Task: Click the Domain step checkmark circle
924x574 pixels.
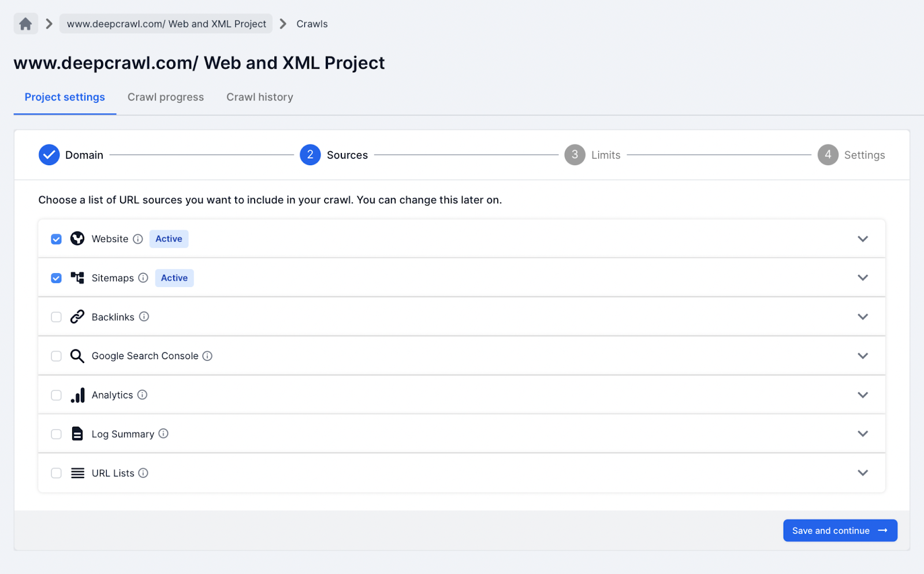Action: click(49, 155)
